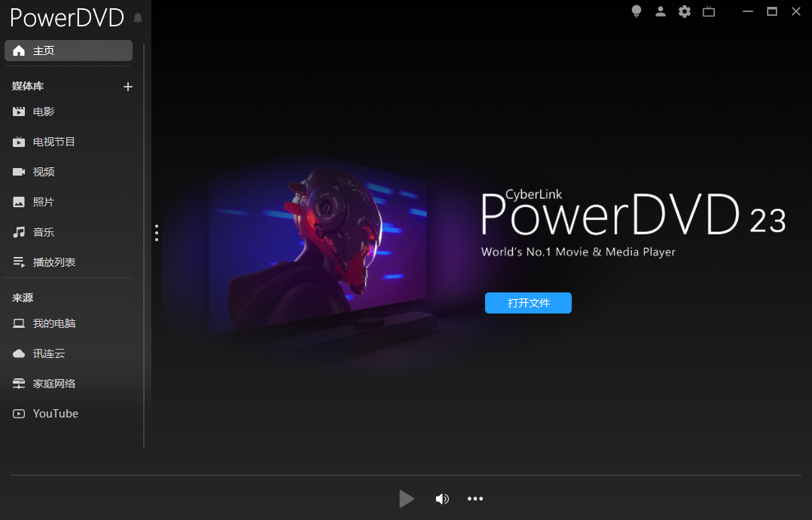Add to media library with plus icon
This screenshot has width=812, height=520.
click(x=128, y=87)
